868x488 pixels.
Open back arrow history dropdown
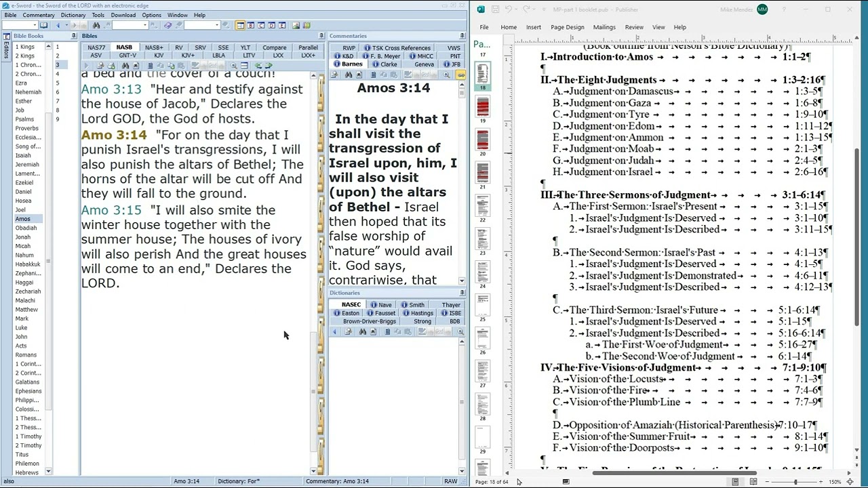tap(66, 25)
